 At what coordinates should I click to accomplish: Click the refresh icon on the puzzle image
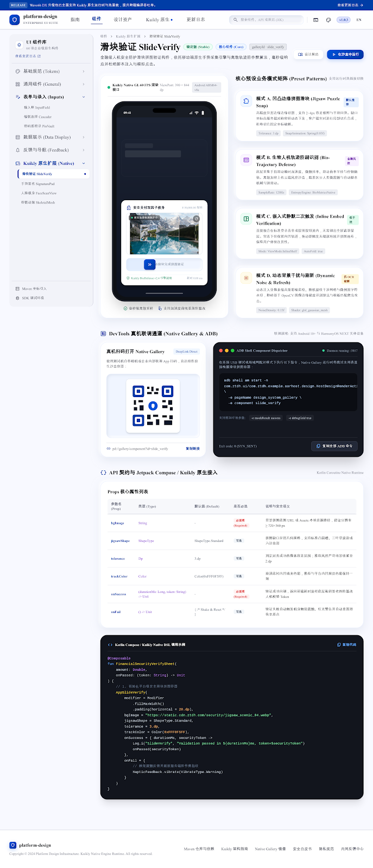197,219
